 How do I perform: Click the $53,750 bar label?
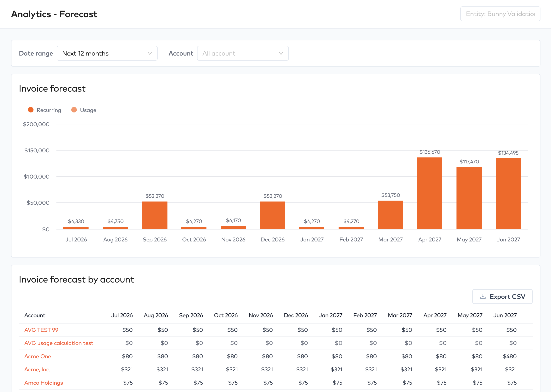coord(391,195)
